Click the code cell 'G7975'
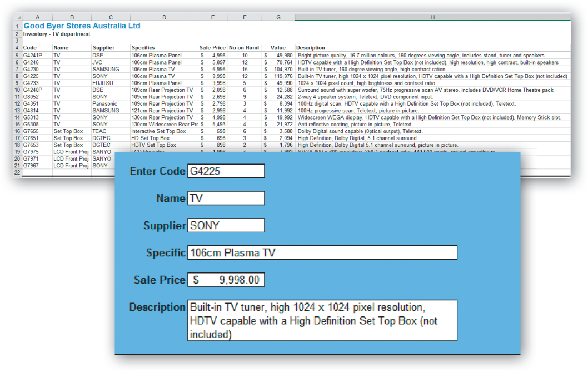Image resolution: width=588 pixels, height=372 pixels. [x=37, y=152]
